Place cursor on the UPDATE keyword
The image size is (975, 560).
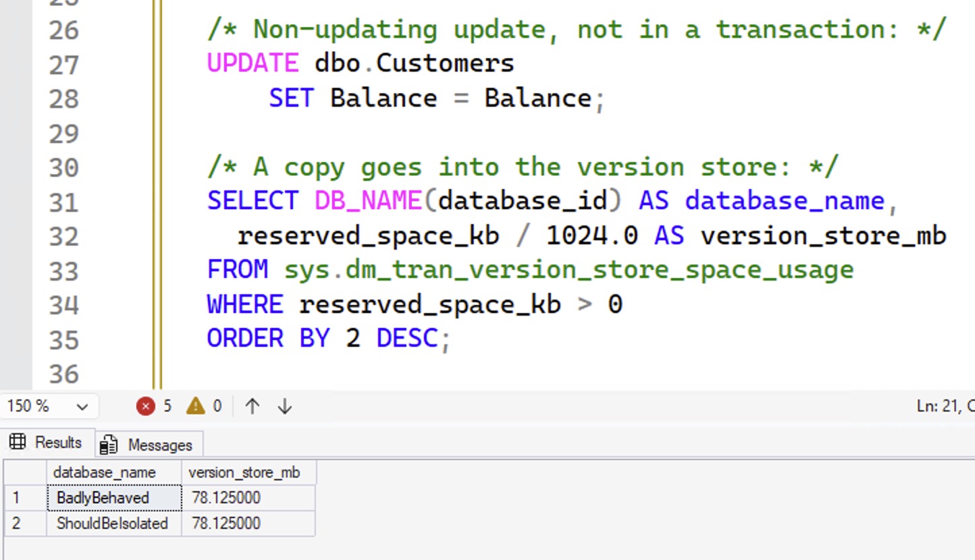click(253, 63)
